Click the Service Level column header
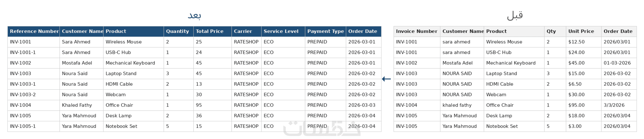644x139 pixels. (x=283, y=31)
